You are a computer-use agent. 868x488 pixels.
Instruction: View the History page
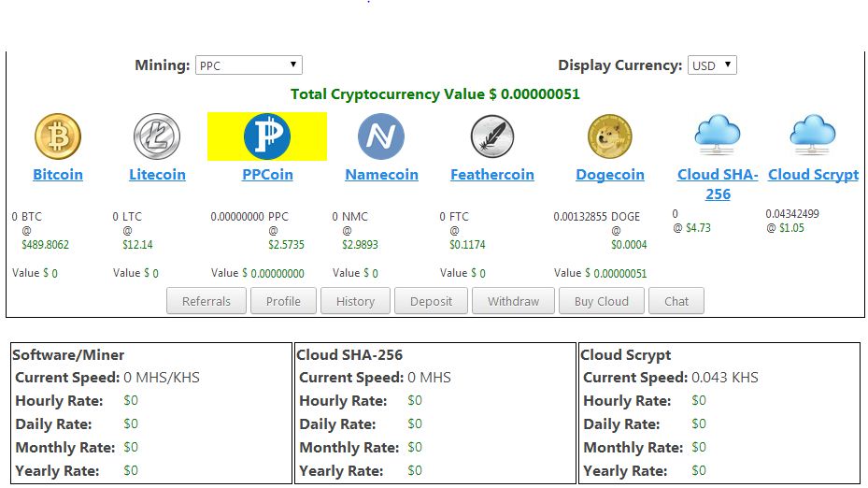pos(355,301)
